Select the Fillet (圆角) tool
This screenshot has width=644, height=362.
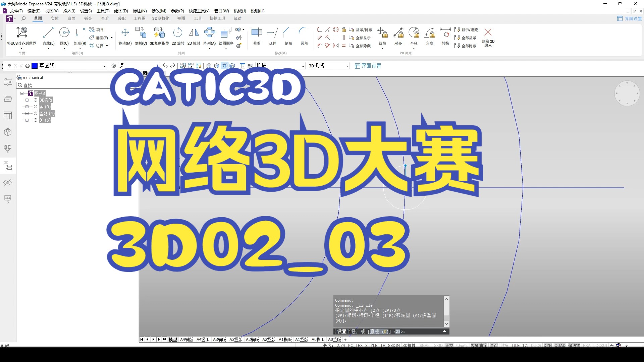tap(304, 36)
